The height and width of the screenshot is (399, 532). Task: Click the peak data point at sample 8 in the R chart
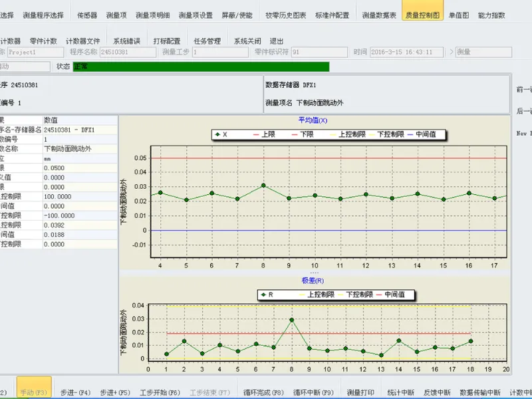coord(291,320)
